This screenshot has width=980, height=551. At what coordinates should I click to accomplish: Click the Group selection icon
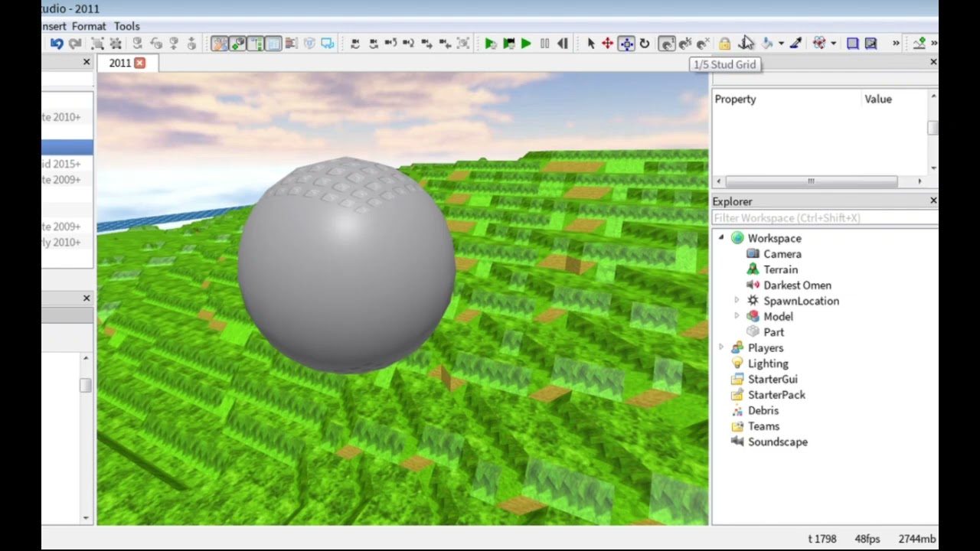tap(97, 44)
